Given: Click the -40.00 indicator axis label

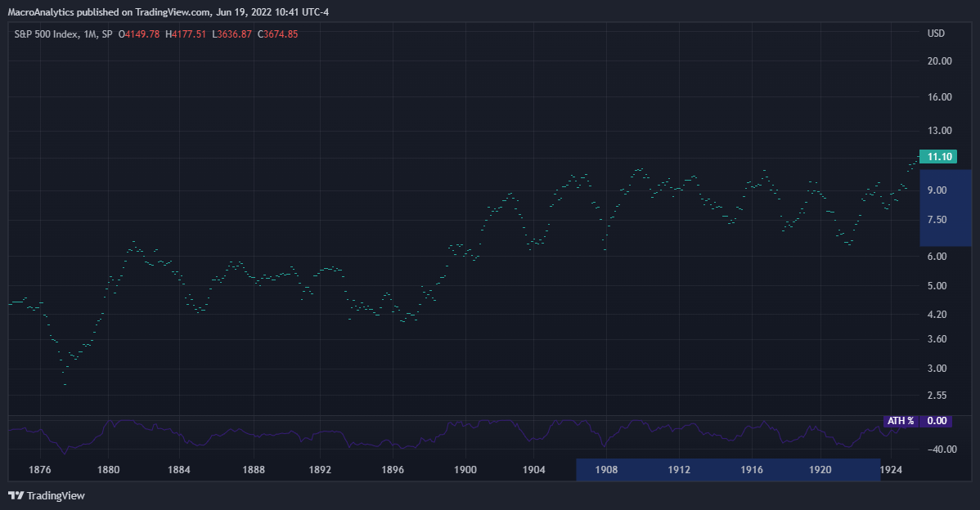Looking at the screenshot, I should coord(942,450).
